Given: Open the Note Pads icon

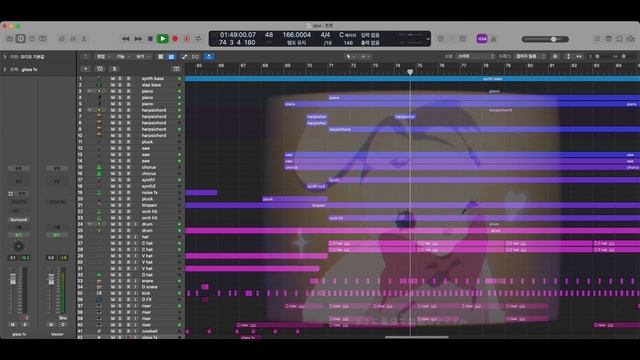Looking at the screenshot, I should [609, 39].
